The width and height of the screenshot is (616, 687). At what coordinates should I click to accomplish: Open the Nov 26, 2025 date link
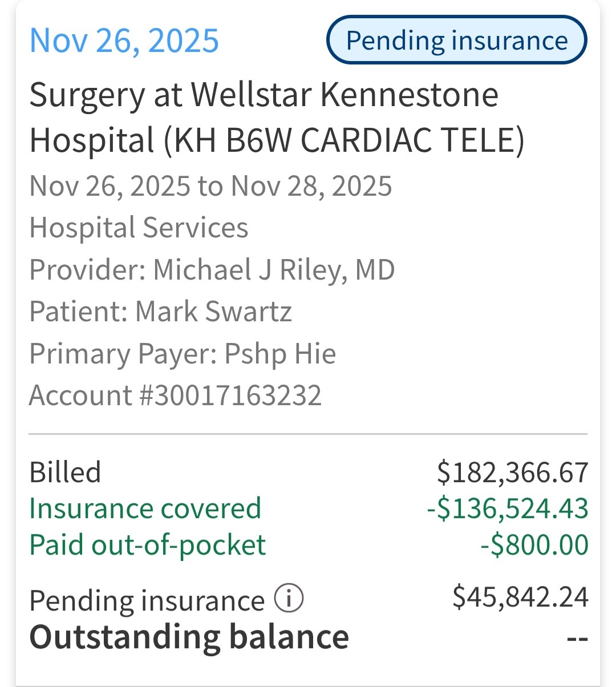[124, 41]
